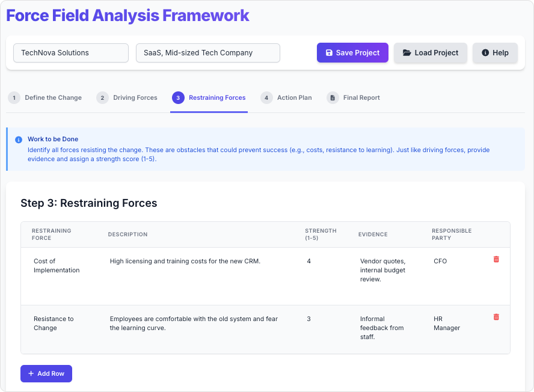Screen dimensions: 534x392
Task: Add a new row to the table
Action: (x=46, y=373)
